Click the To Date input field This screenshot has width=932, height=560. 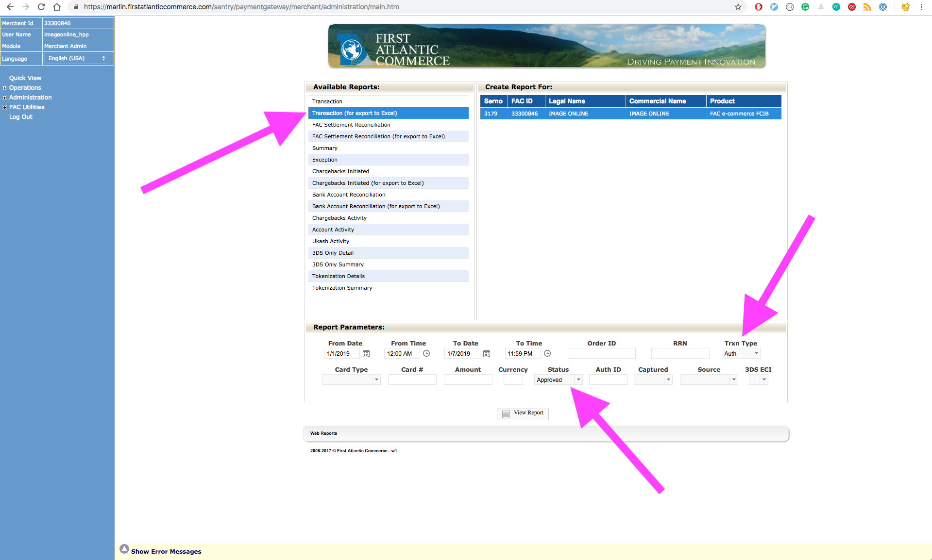(x=462, y=354)
